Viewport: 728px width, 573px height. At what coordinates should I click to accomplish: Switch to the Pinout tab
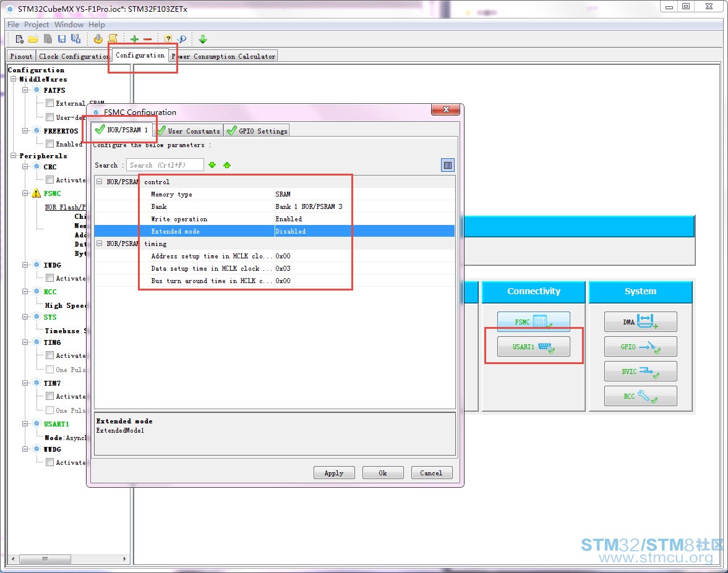tap(22, 56)
